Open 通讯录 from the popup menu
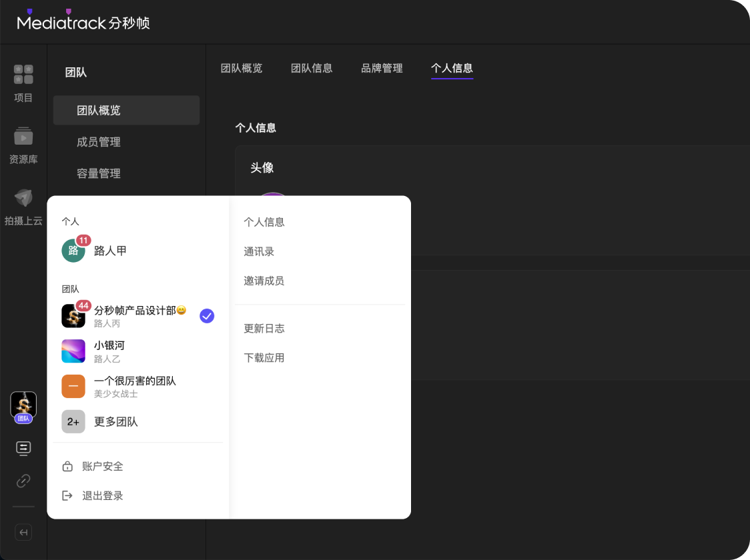 (259, 251)
